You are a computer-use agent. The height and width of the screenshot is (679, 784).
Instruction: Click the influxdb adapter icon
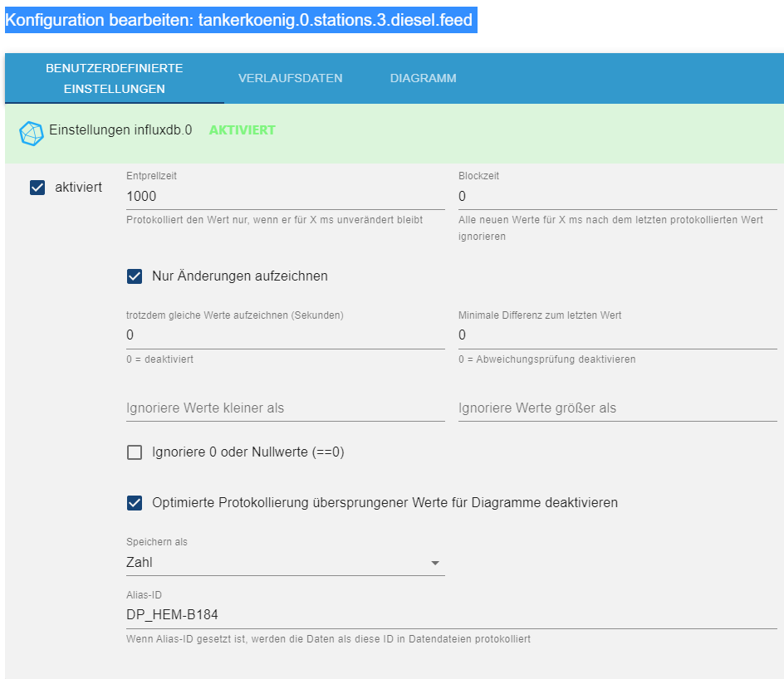31,133
